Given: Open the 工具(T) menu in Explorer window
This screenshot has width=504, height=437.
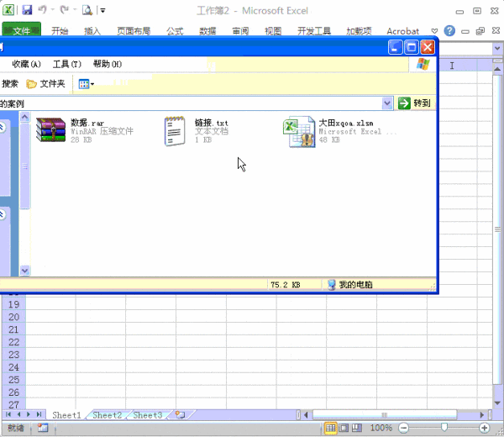Looking at the screenshot, I should [67, 64].
